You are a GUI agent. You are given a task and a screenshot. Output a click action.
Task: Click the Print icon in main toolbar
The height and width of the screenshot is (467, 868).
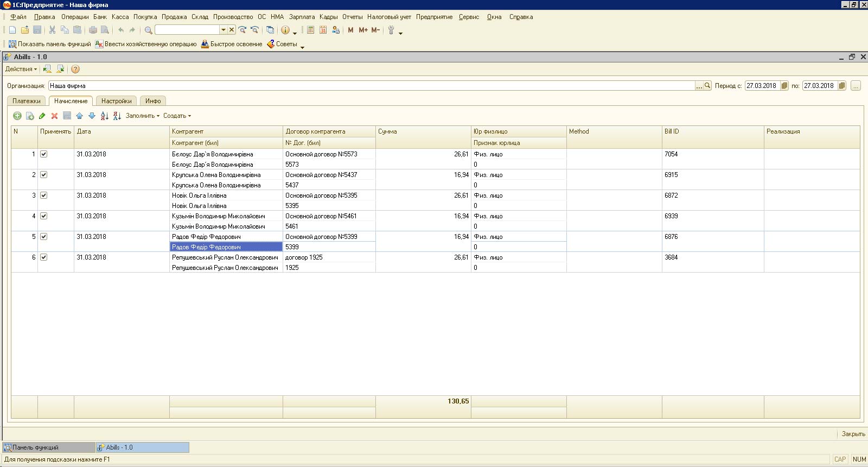point(93,30)
